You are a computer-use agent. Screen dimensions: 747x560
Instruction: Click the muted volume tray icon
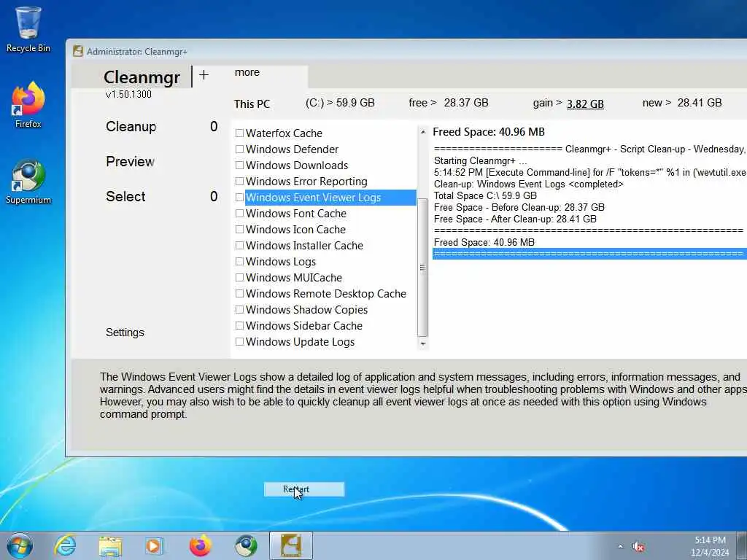coord(638,547)
